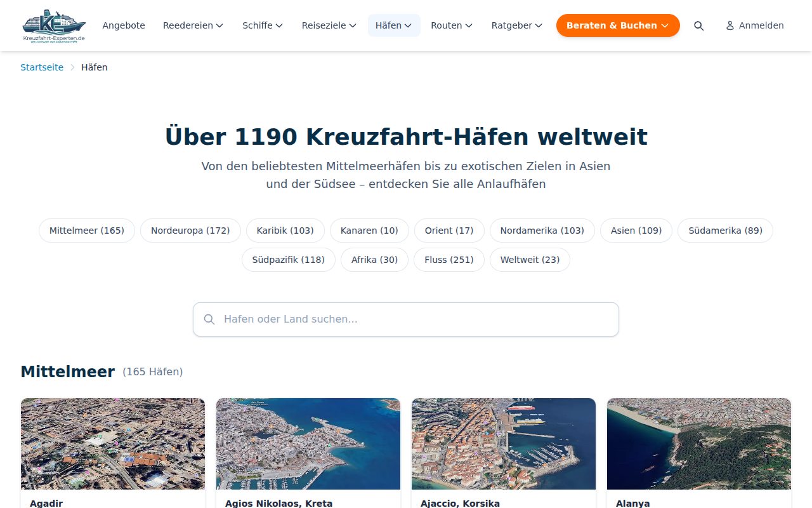Open the Agadir port thumbnail

[x=113, y=444]
